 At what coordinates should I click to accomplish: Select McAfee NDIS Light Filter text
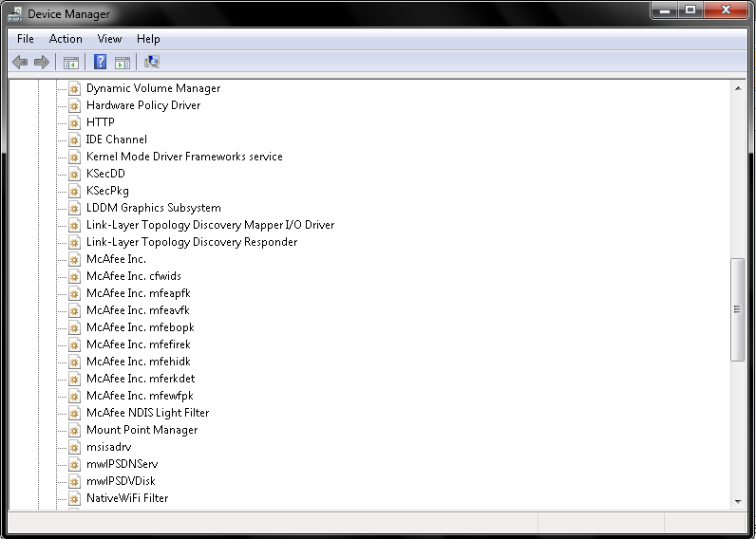click(x=147, y=413)
